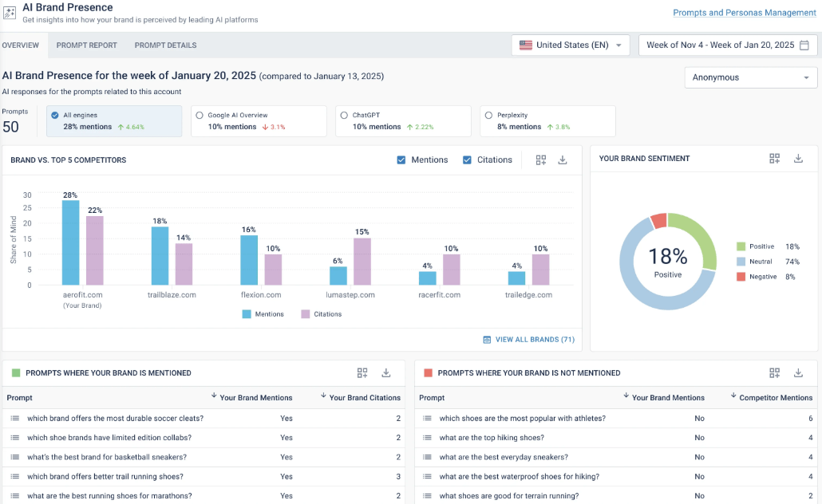Screen dimensions: 822x504
Task: Click list icon beside limited edition collabs prompt
Action: coord(15,438)
